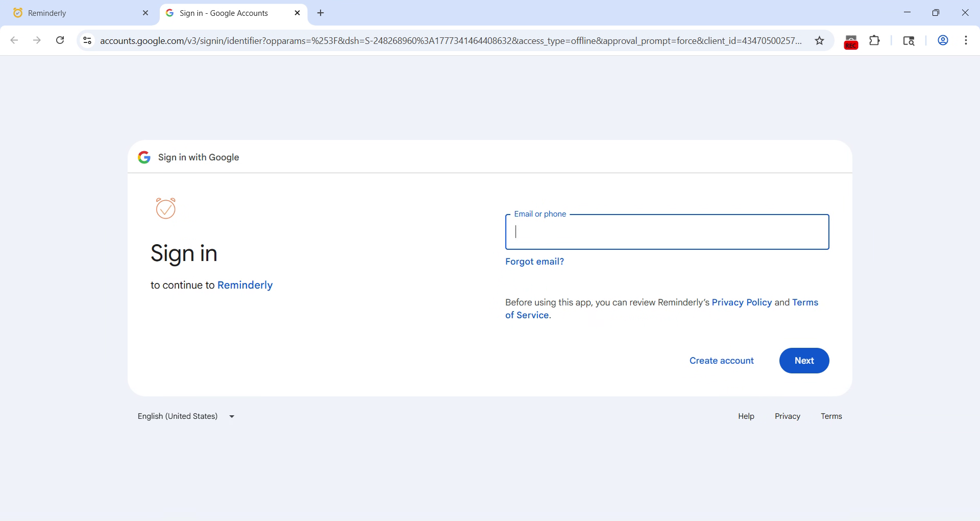
Task: Open the search tabs media icon
Action: 909,40
